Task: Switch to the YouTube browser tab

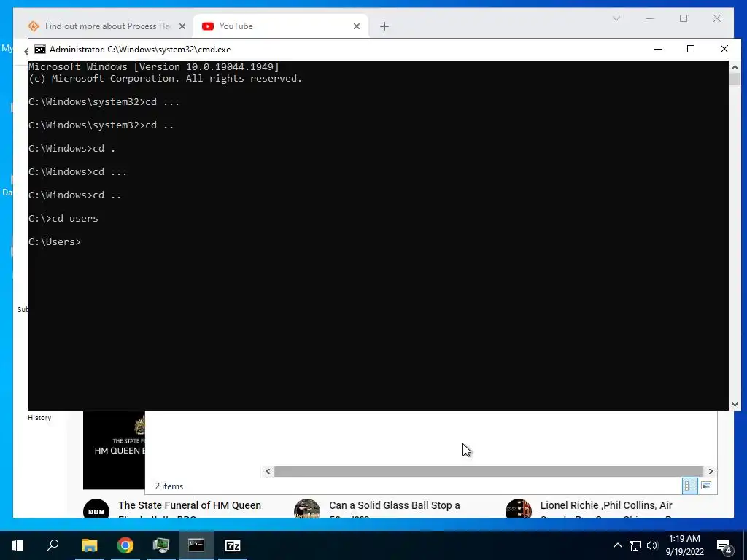Action: point(281,26)
